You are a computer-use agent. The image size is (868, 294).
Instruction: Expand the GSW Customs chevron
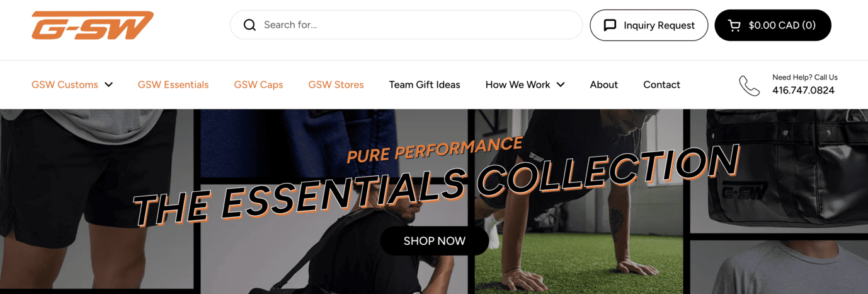(108, 85)
